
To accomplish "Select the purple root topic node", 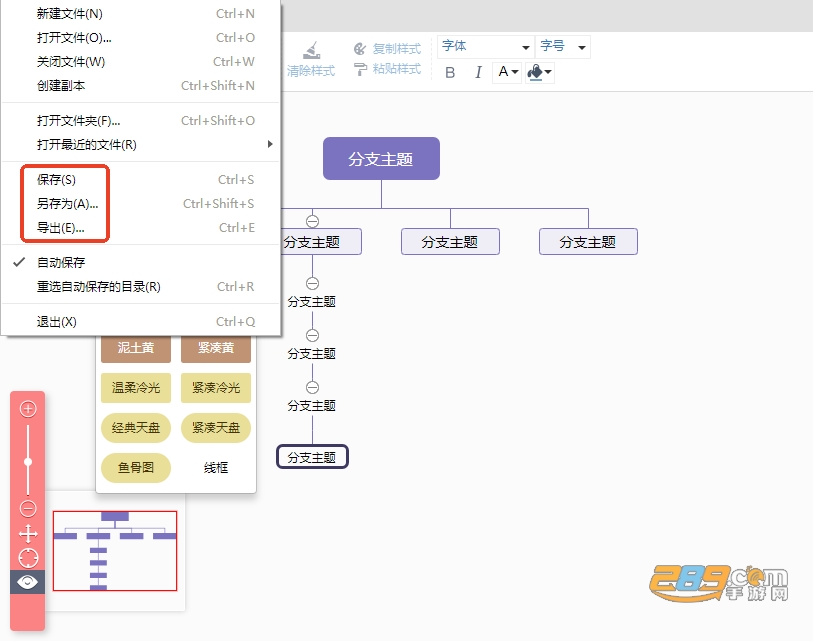I will (x=381, y=159).
